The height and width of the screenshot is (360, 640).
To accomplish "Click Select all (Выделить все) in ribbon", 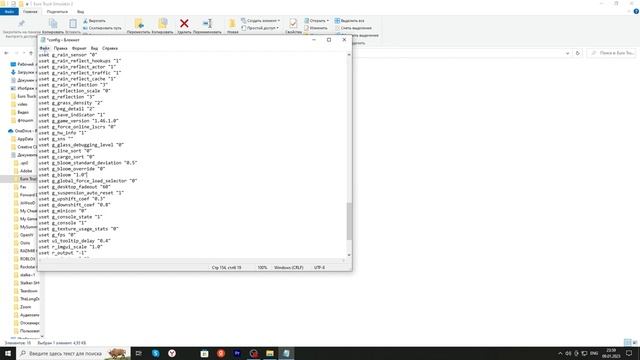I will 349,20.
